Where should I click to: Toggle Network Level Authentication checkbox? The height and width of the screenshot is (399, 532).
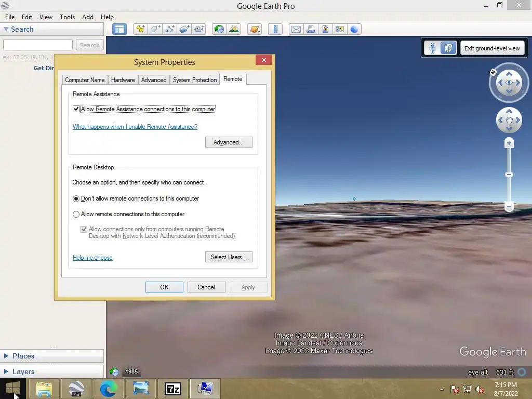pyautogui.click(x=84, y=229)
